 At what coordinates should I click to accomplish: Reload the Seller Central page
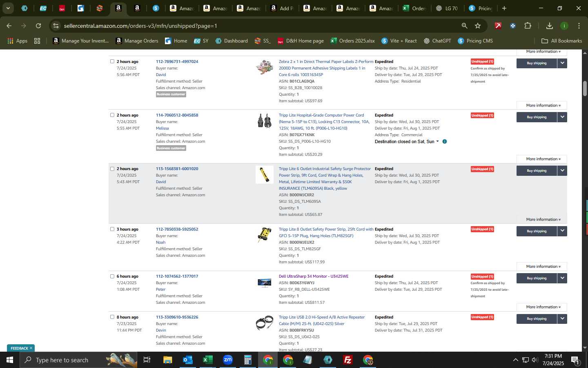click(38, 26)
